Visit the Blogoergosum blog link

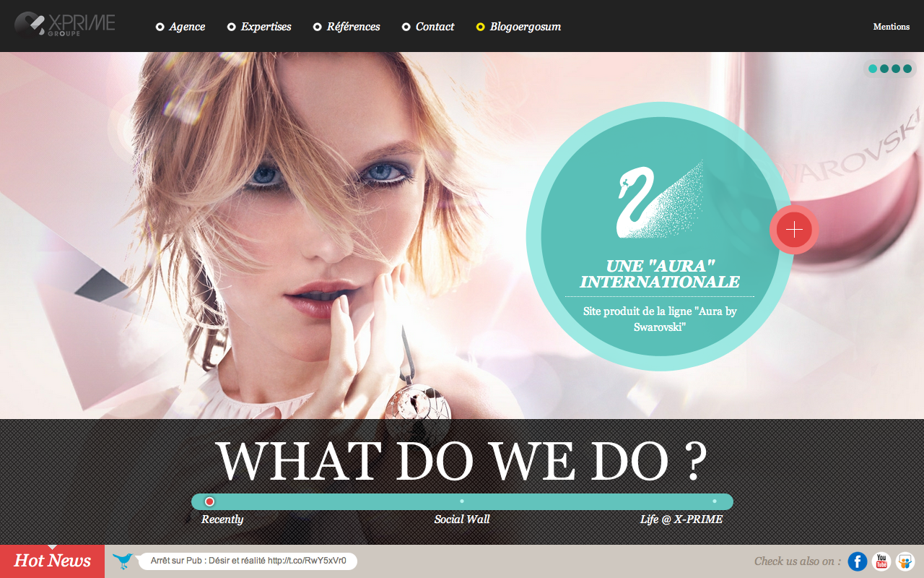pyautogui.click(x=518, y=27)
